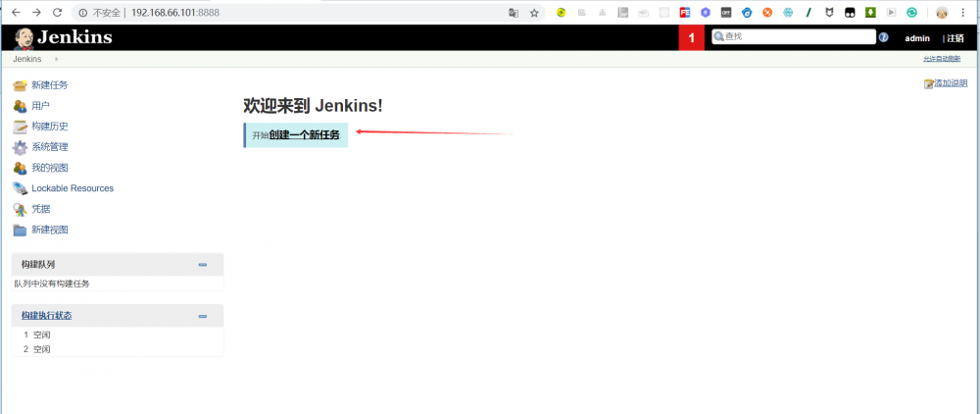
Task: Click the red notification badge 1
Action: point(691,37)
